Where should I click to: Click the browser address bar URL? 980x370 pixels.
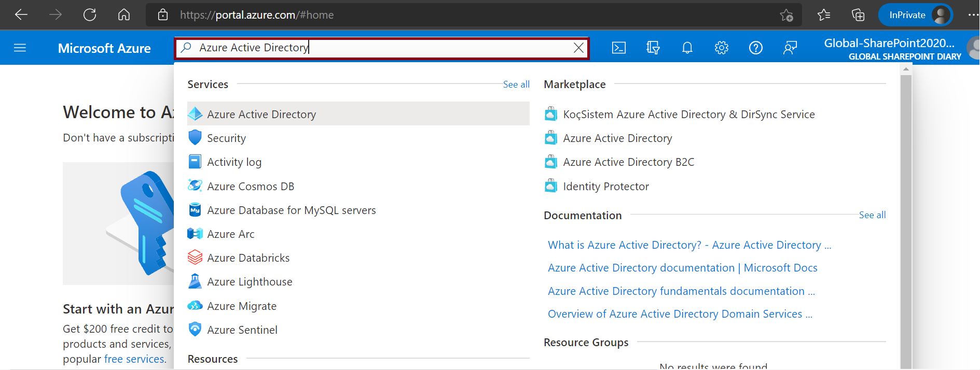click(257, 15)
